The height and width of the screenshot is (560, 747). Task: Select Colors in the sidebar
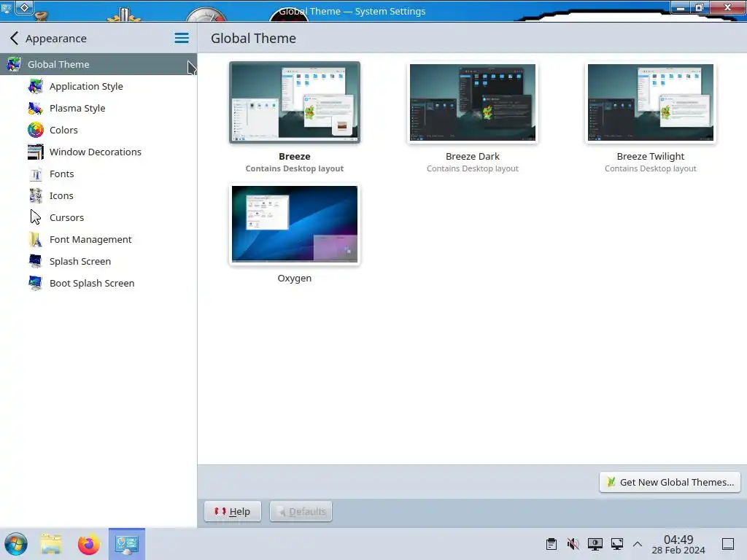pyautogui.click(x=98, y=130)
